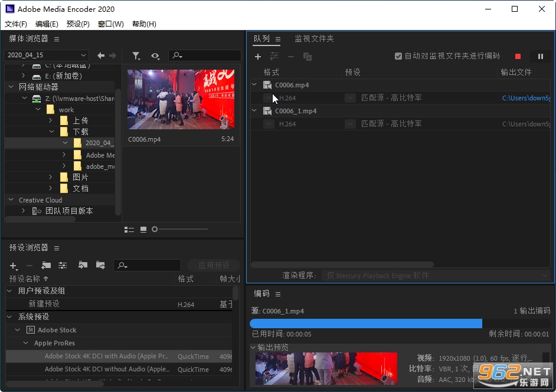Open output file link for C0006.mp4
The height and width of the screenshot is (392, 556).
tap(526, 98)
